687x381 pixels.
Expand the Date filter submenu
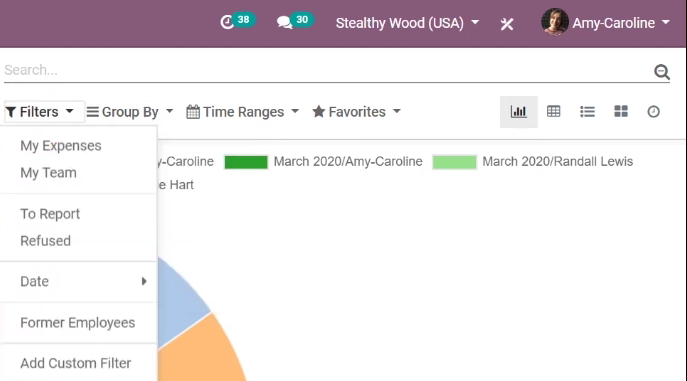79,282
